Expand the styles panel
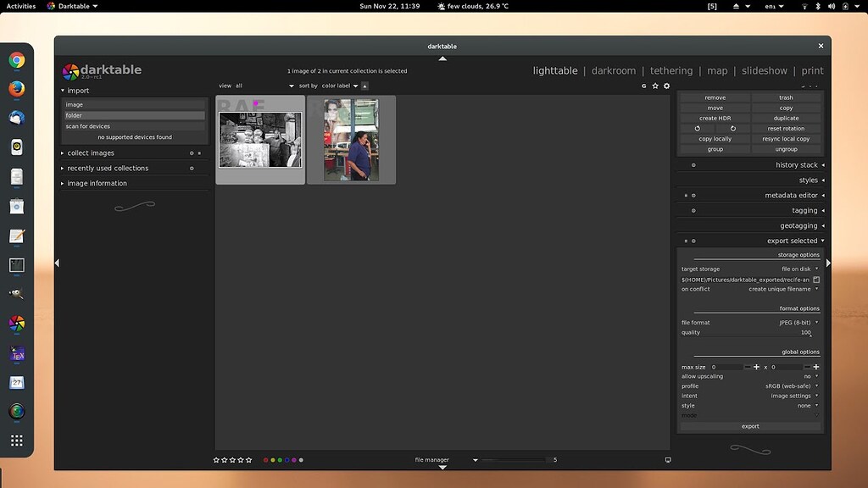The height and width of the screenshot is (488, 868). coord(823,180)
